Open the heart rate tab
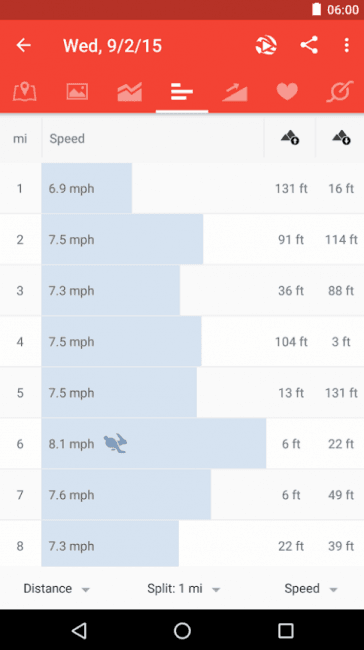Screen dimensions: 364x650 pos(287,92)
